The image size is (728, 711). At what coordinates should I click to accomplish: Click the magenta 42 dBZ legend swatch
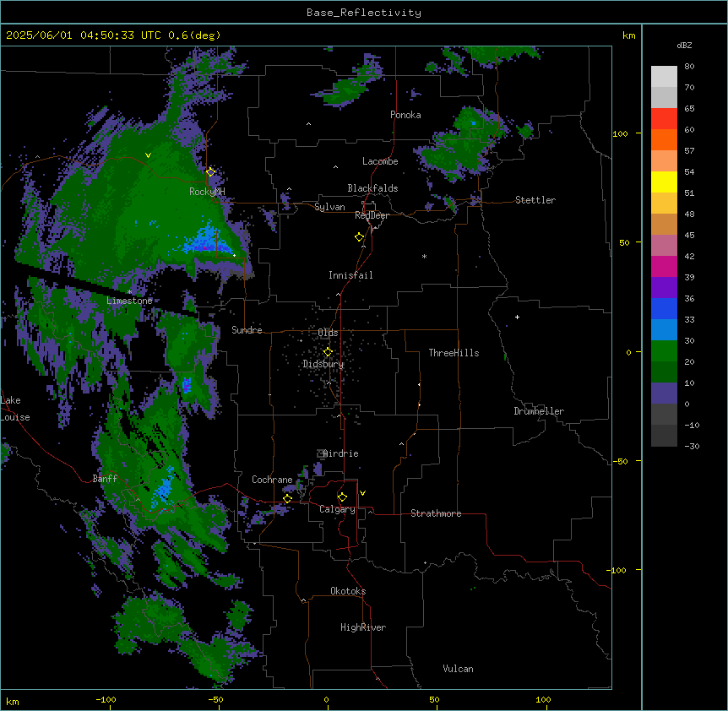(664, 266)
